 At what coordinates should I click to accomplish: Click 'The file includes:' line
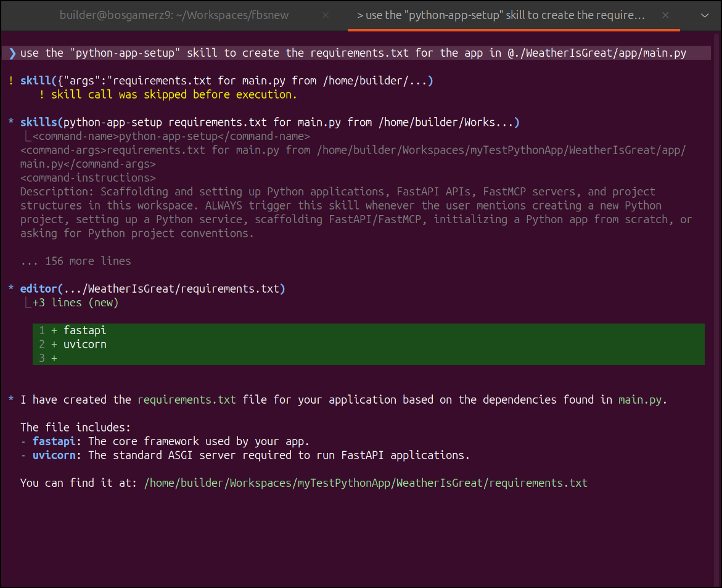75,427
